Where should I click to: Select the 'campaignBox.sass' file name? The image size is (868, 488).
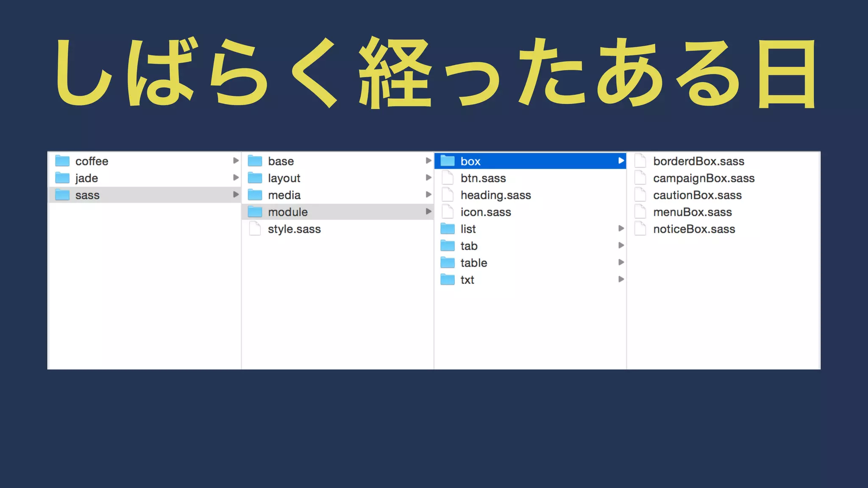(x=704, y=178)
